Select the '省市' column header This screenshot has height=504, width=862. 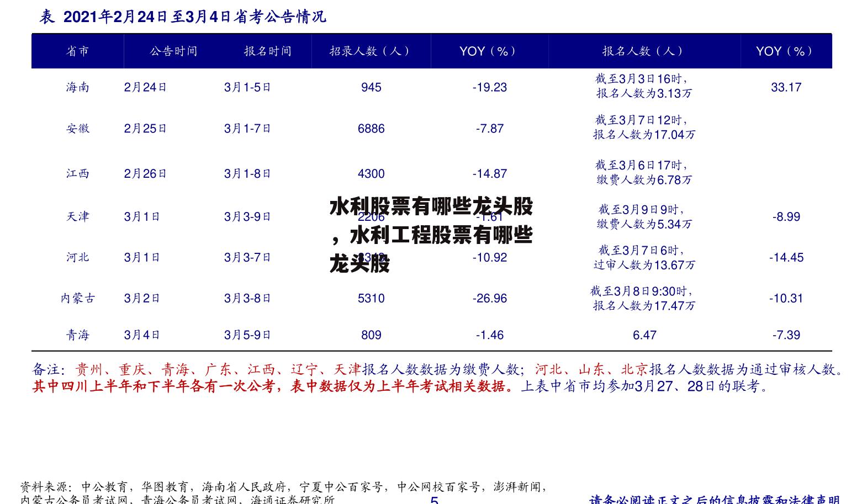click(77, 51)
